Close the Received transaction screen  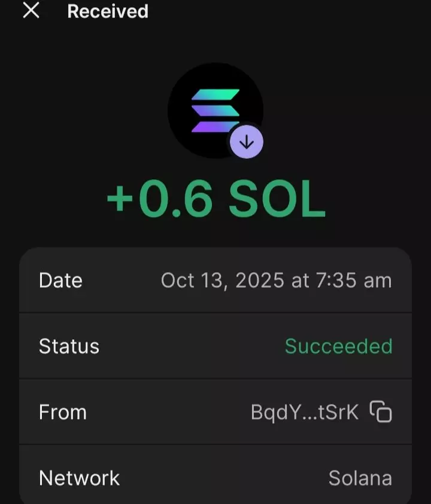31,11
